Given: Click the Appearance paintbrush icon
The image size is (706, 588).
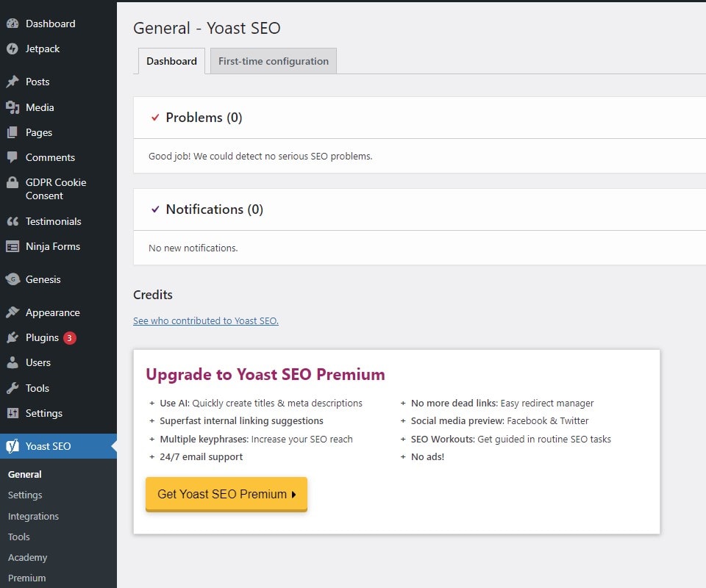Looking at the screenshot, I should point(13,312).
